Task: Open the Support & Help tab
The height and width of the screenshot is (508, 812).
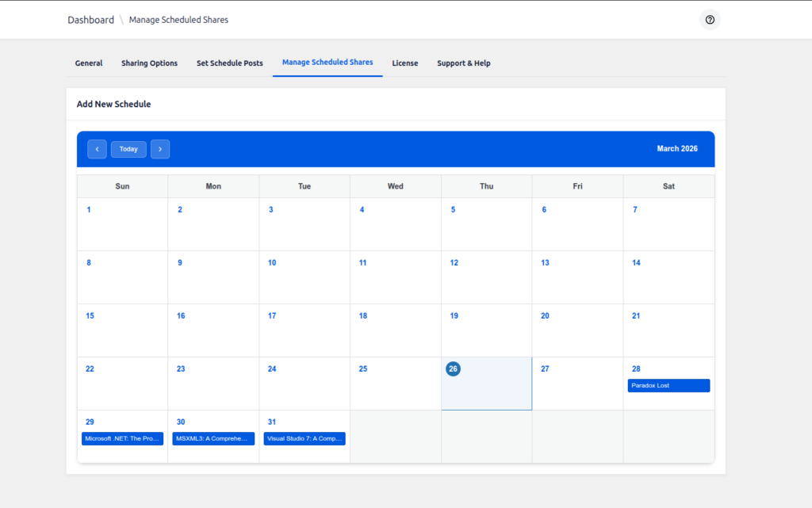Action: click(464, 63)
